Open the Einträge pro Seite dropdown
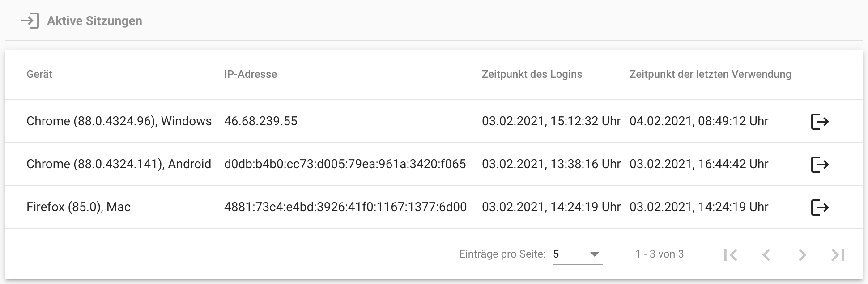 pyautogui.click(x=577, y=254)
